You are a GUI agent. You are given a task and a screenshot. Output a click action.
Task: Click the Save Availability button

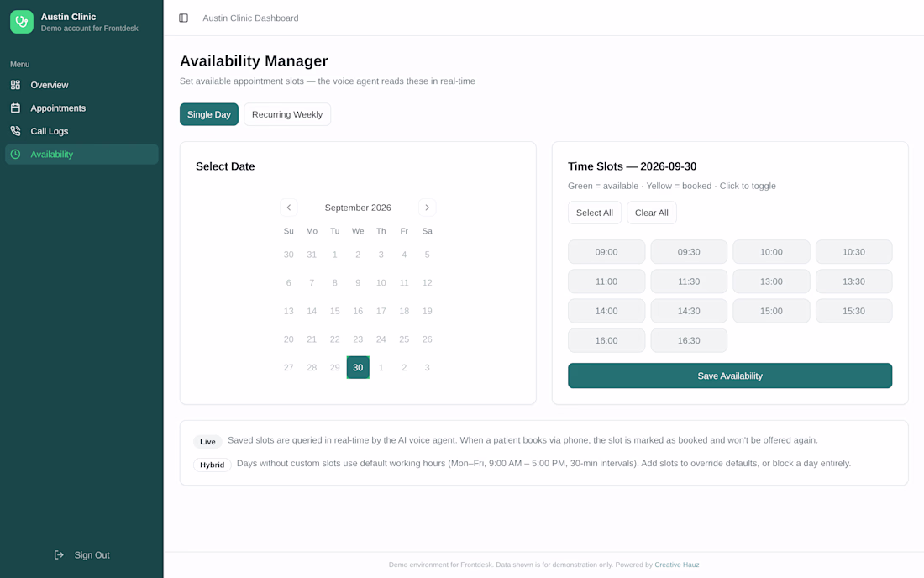[730, 376]
